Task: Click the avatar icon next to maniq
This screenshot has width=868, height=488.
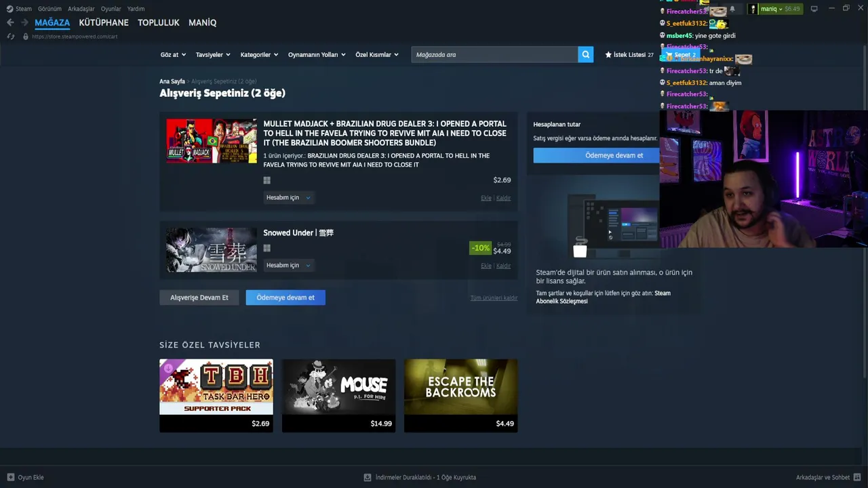Action: coord(753,9)
